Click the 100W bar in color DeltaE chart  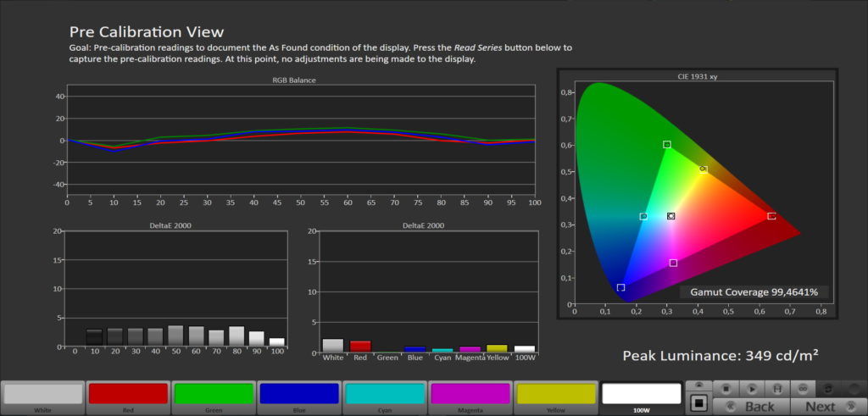[x=524, y=350]
